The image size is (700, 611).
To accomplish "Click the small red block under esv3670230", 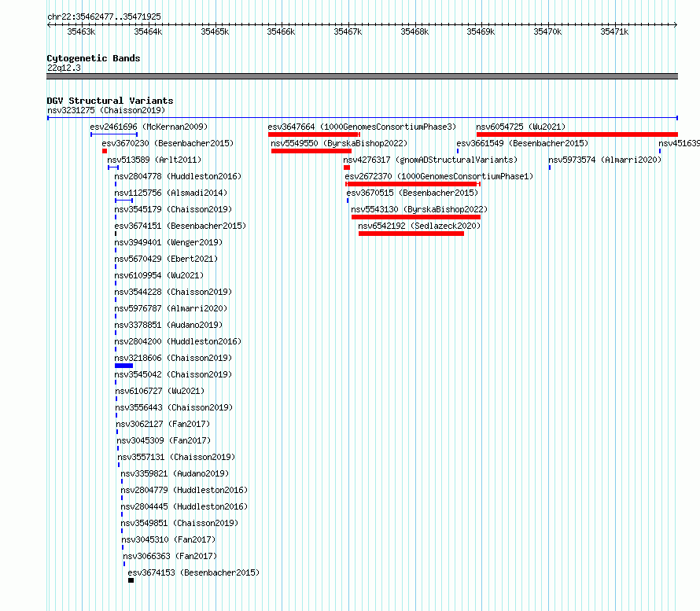I will [x=105, y=151].
